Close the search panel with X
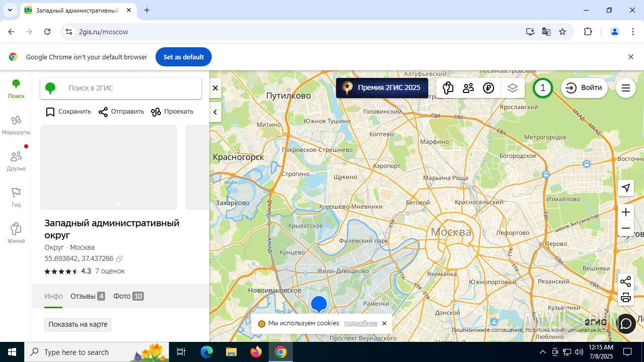This screenshot has width=644, height=362. 215,88
